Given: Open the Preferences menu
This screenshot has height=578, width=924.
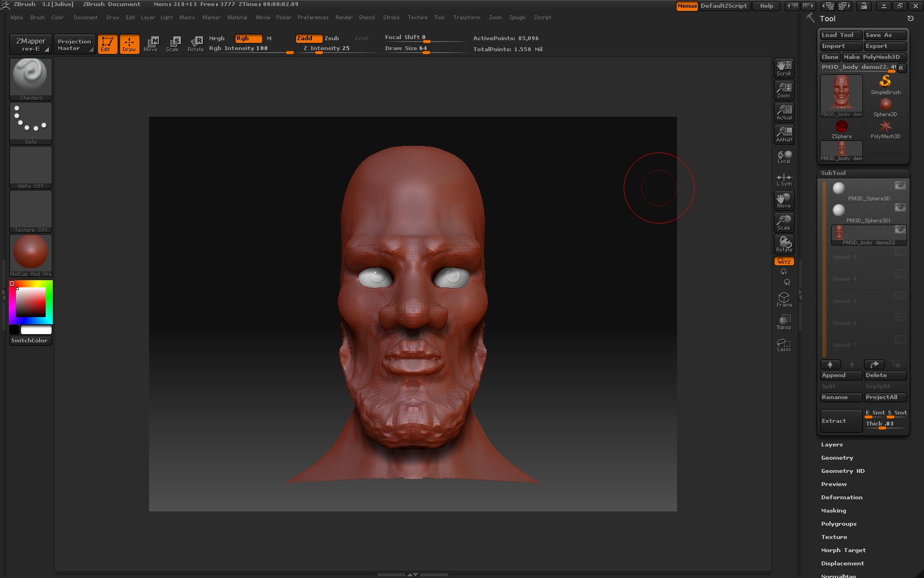Looking at the screenshot, I should [x=312, y=18].
